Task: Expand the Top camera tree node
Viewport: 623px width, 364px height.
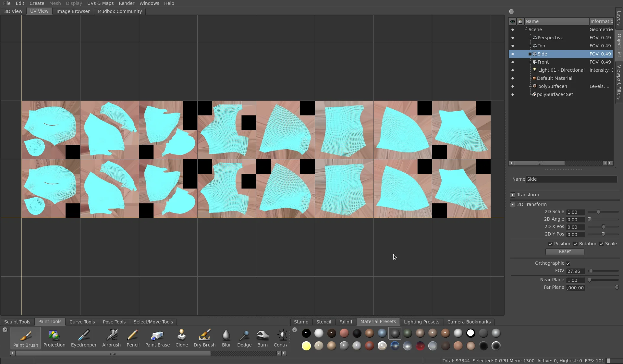Action: tap(530, 46)
